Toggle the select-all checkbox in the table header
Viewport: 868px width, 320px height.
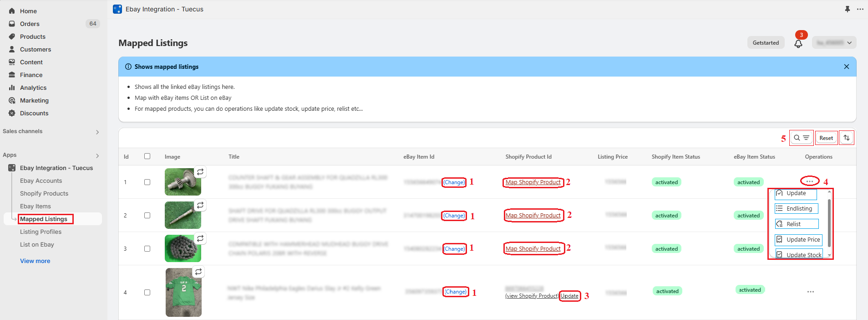147,156
